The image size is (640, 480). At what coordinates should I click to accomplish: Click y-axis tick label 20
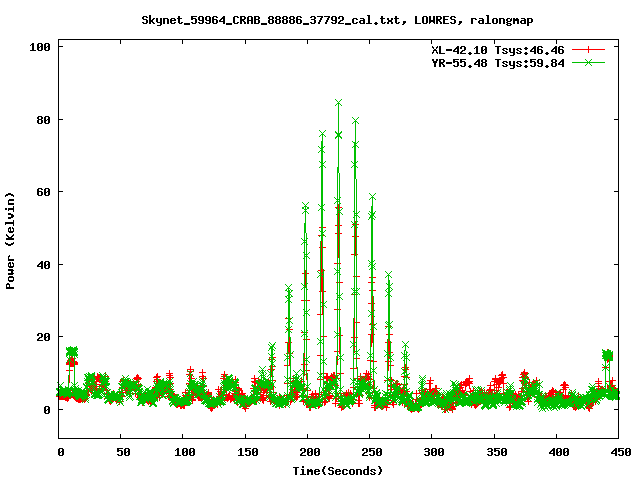pyautogui.click(x=44, y=337)
